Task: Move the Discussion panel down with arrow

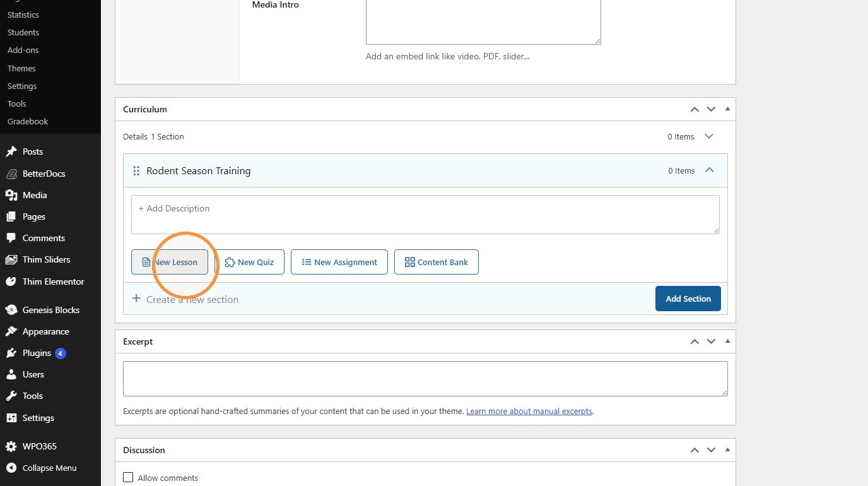Action: [711, 450]
